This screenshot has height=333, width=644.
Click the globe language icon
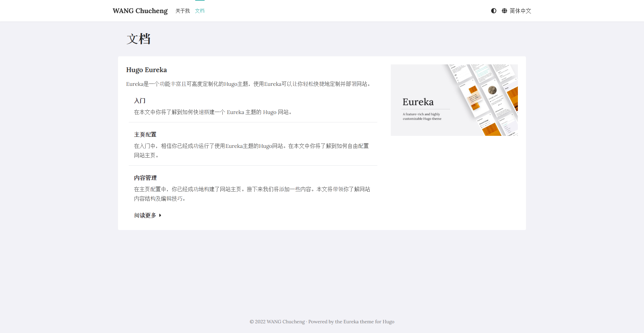504,11
